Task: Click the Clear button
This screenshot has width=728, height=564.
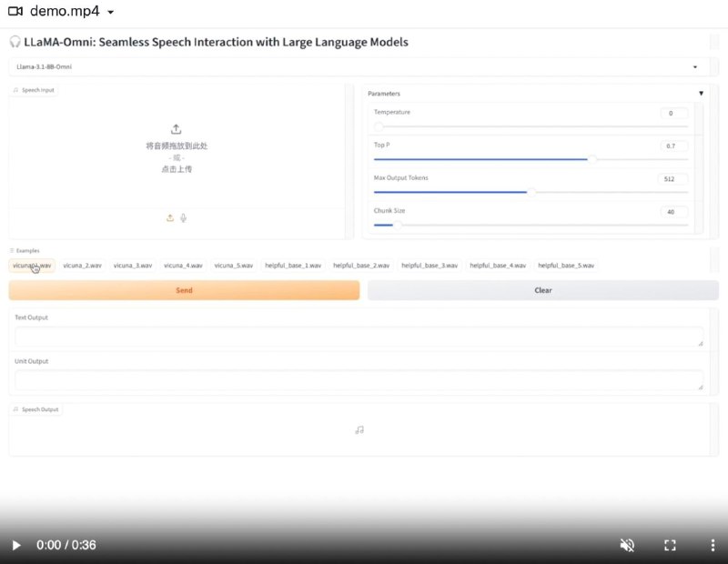Action: coord(543,290)
